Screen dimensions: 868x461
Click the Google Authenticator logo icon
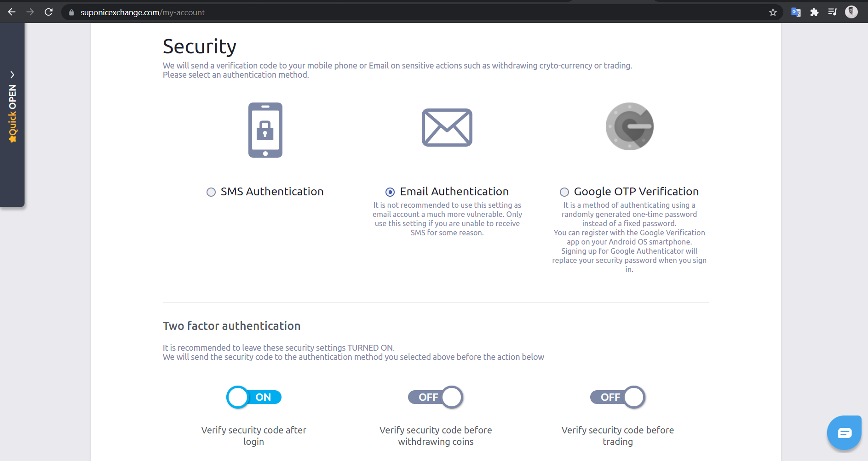click(630, 126)
